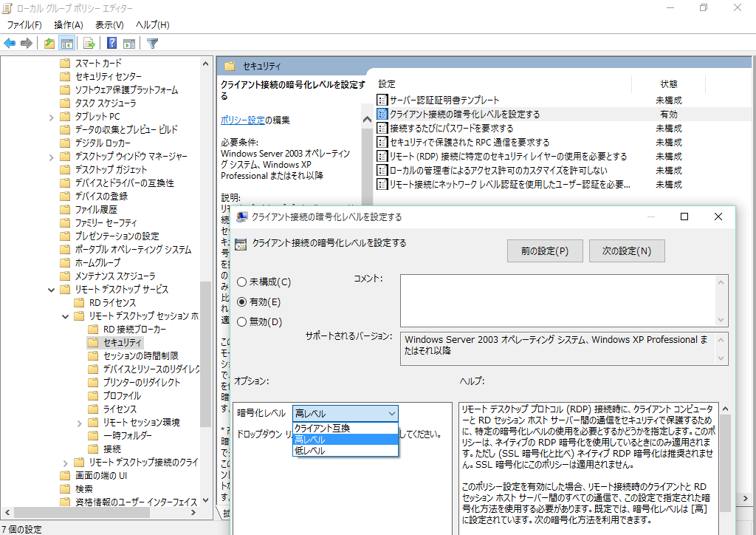The image size is (756, 535).
Task: Choose クライアント互換 from the encryption list
Action: coord(323,427)
